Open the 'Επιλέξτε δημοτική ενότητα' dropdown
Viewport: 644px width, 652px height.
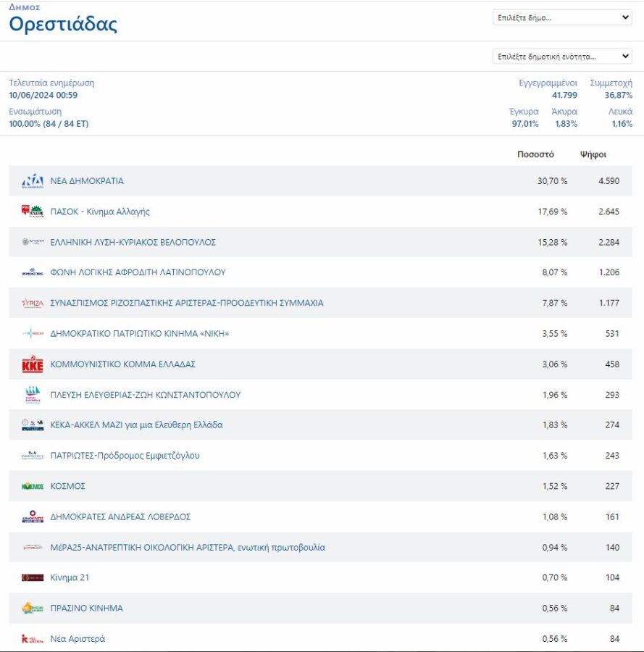[x=561, y=57]
